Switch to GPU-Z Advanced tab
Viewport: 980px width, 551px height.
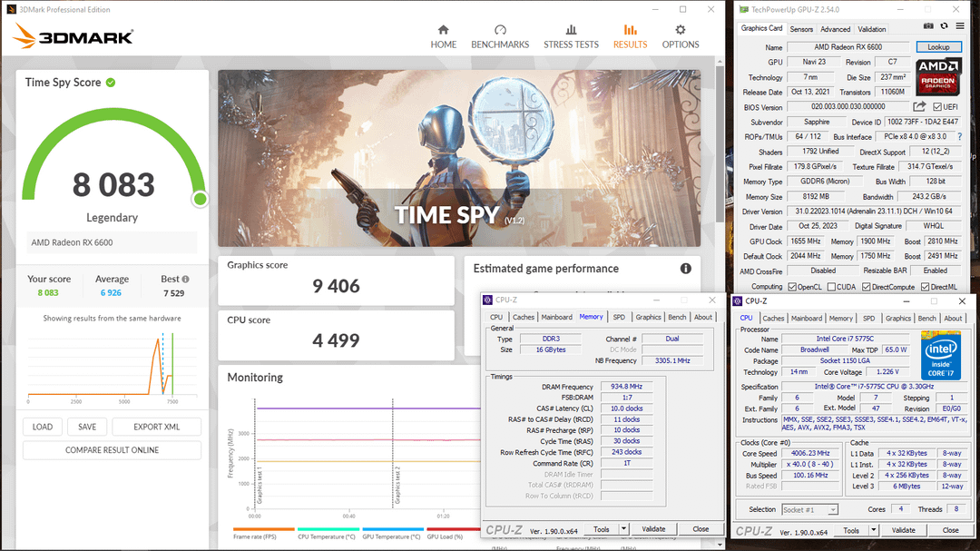[x=835, y=29]
